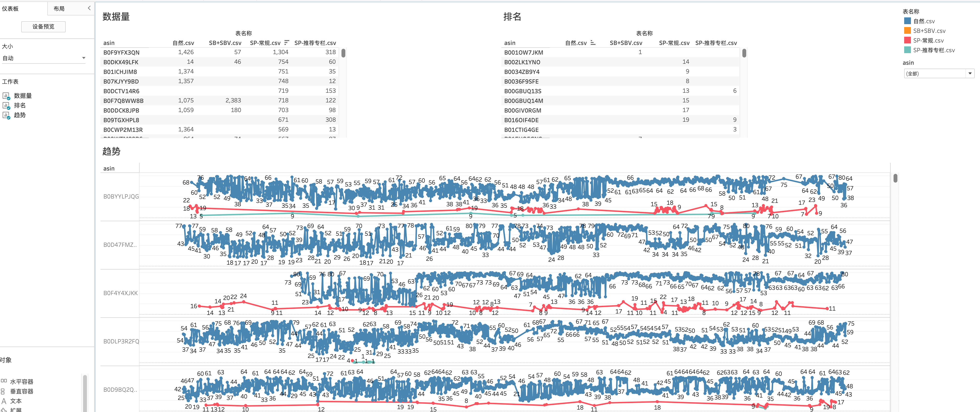Click the 数据量 sheet title
This screenshot has width=980, height=412.
pyautogui.click(x=116, y=17)
